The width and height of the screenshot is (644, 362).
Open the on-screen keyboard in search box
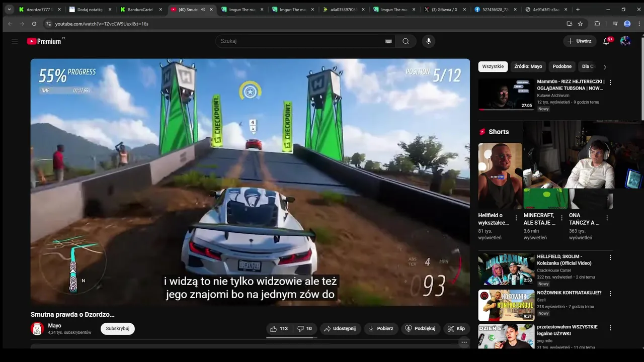pyautogui.click(x=388, y=41)
